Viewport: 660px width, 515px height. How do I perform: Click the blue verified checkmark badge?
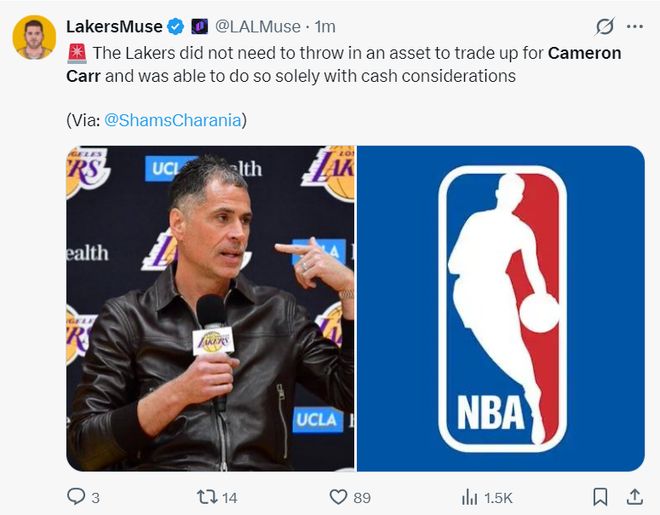[176, 27]
